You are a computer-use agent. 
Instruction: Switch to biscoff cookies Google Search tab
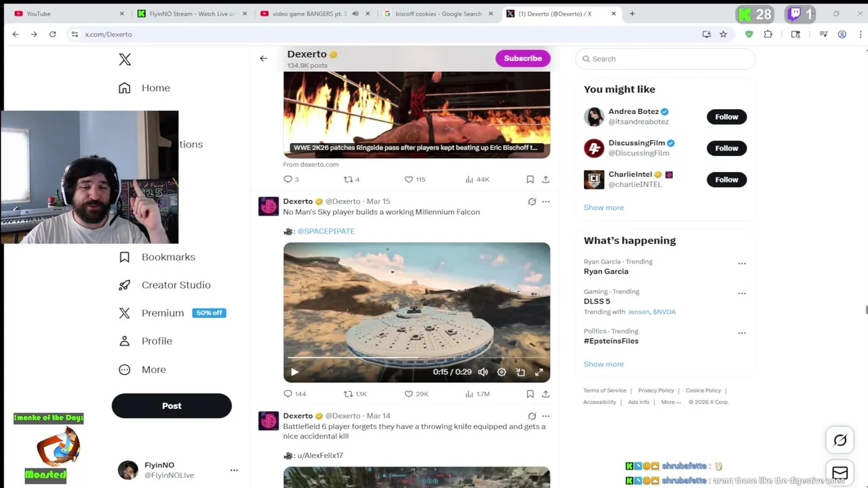(439, 14)
